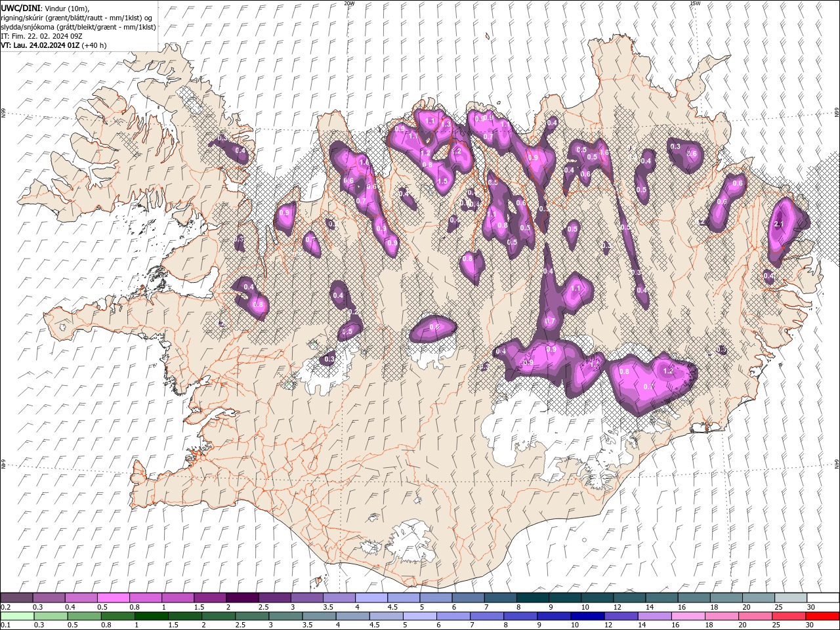Click the '15W' longitude label

click(x=695, y=3)
